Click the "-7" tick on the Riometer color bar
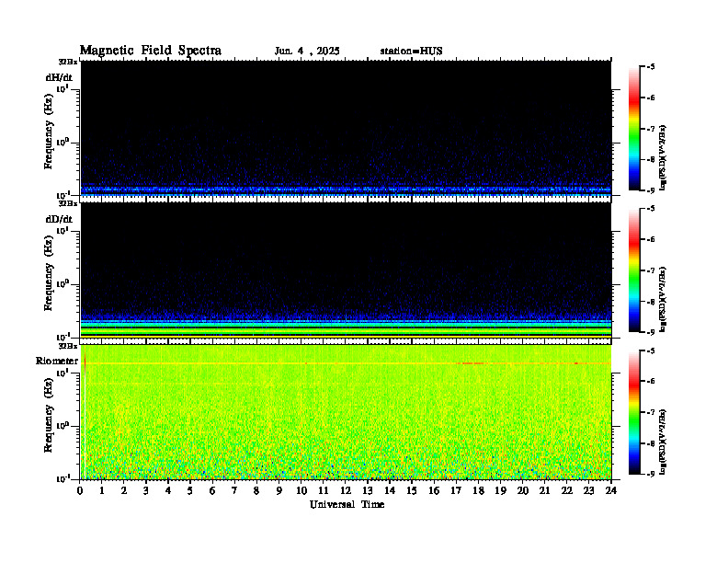Screen dimensions: 728x563 (x=651, y=412)
